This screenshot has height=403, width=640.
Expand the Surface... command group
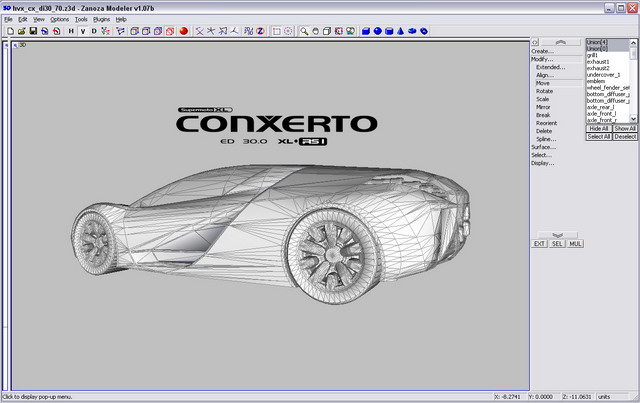click(542, 147)
